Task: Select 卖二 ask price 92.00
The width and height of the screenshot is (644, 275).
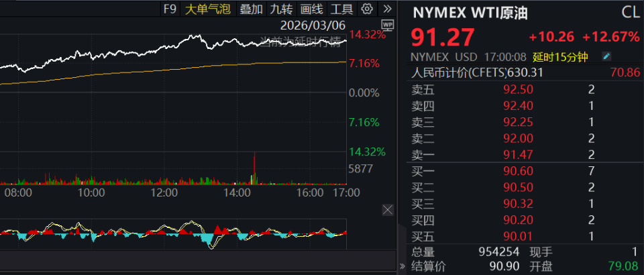Action: [x=519, y=138]
